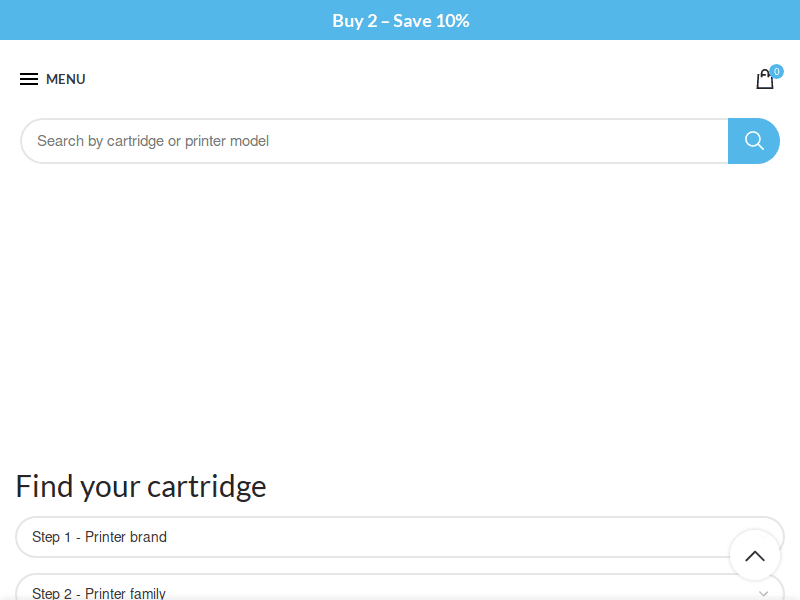800x600 pixels.
Task: Click the three-line menu icon
Action: pos(29,79)
